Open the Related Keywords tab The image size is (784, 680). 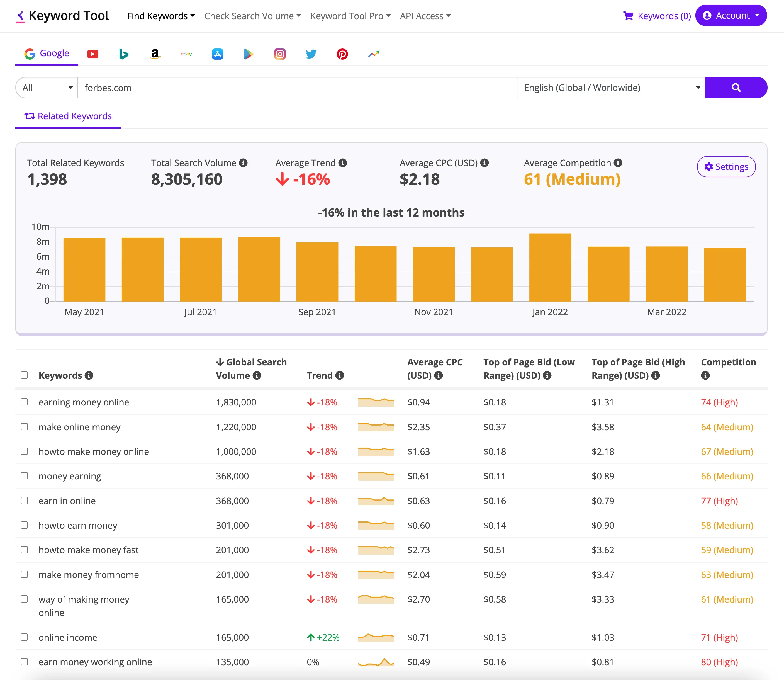coord(68,116)
